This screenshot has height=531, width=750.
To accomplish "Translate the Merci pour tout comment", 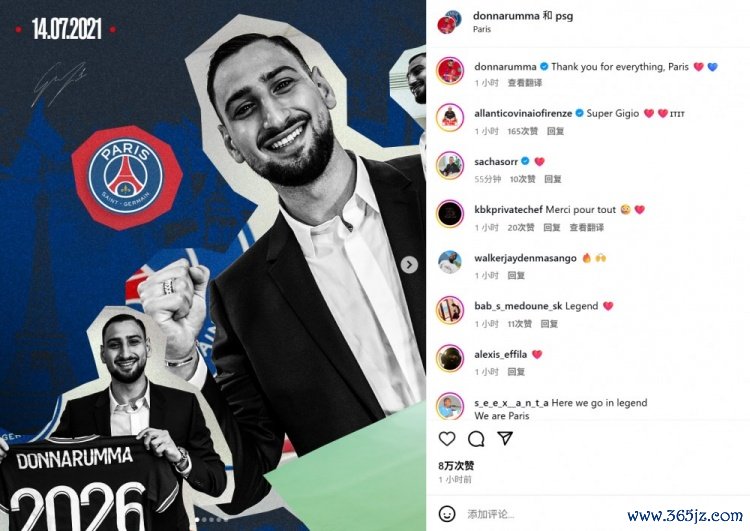I will point(586,228).
